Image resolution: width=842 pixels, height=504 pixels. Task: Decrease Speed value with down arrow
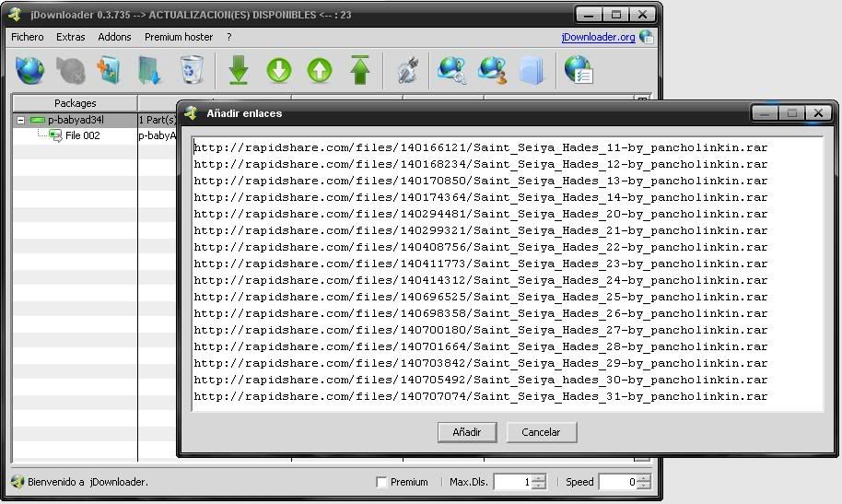point(645,486)
